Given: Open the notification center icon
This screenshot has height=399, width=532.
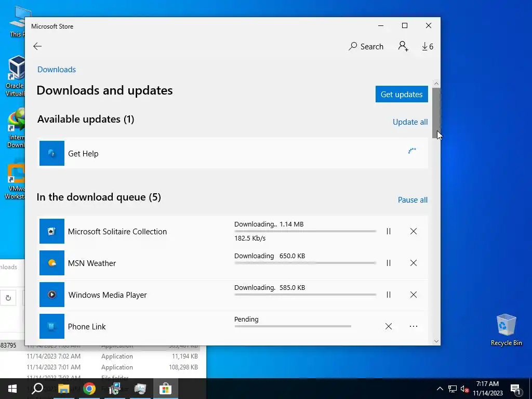Looking at the screenshot, I should (515, 389).
